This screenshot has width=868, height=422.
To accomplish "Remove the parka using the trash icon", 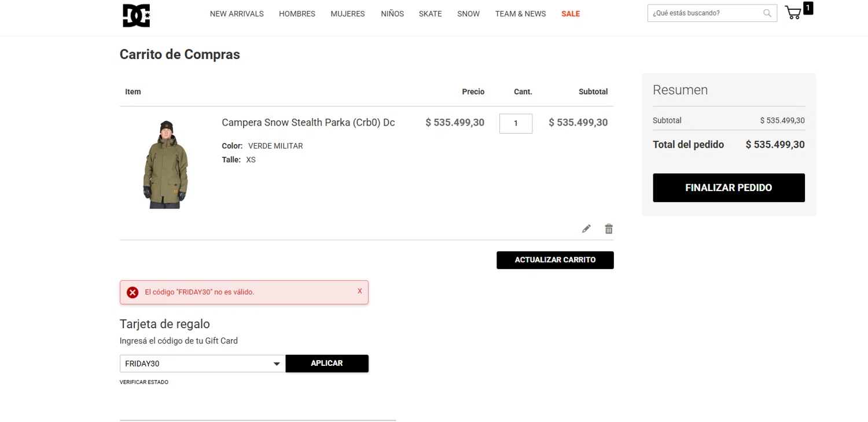I will tap(609, 229).
